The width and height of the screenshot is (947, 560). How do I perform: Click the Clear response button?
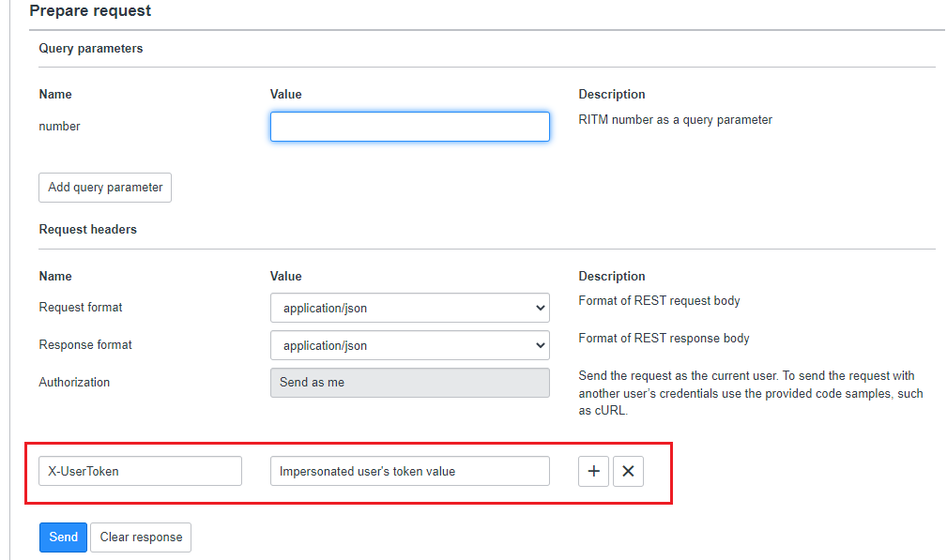[141, 537]
